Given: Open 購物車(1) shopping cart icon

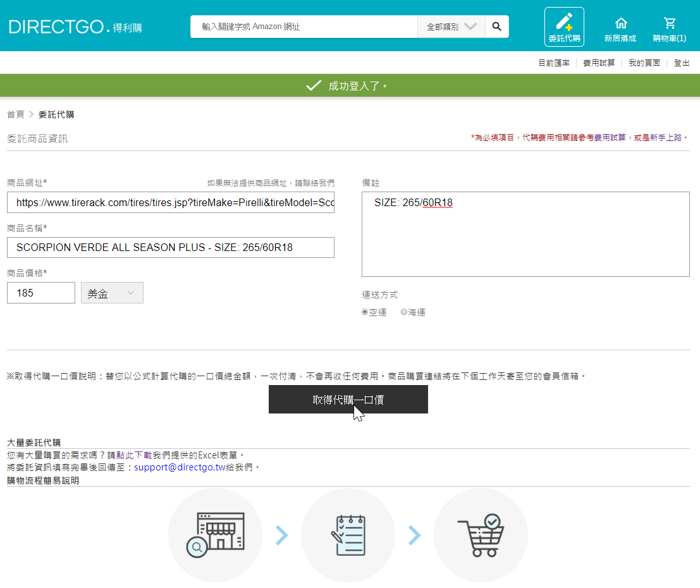Looking at the screenshot, I should click(669, 30).
